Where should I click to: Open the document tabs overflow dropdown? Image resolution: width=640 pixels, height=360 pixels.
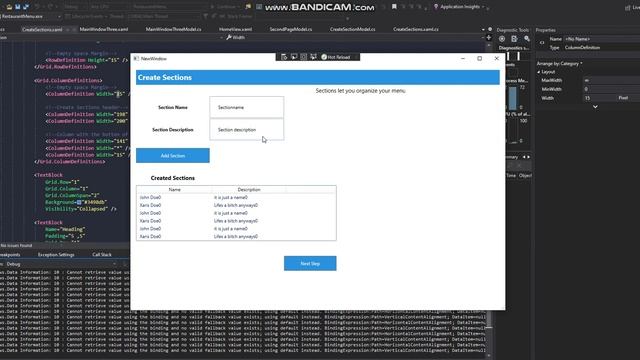tap(483, 29)
